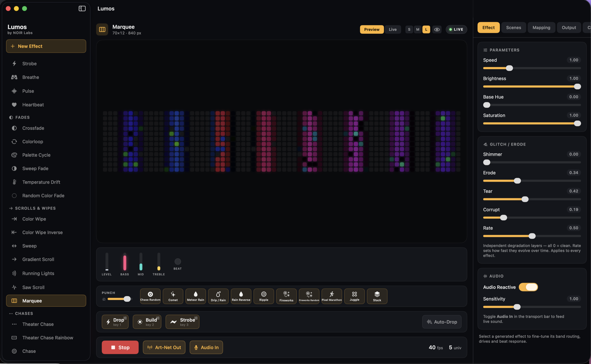Switch to Preview mode

[x=372, y=29]
